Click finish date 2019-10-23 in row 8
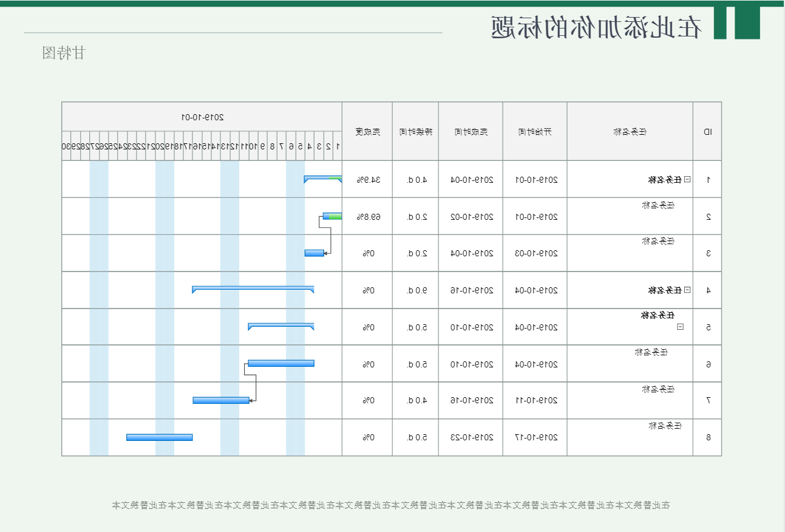Viewport: 785px width, 532px height. click(x=471, y=437)
